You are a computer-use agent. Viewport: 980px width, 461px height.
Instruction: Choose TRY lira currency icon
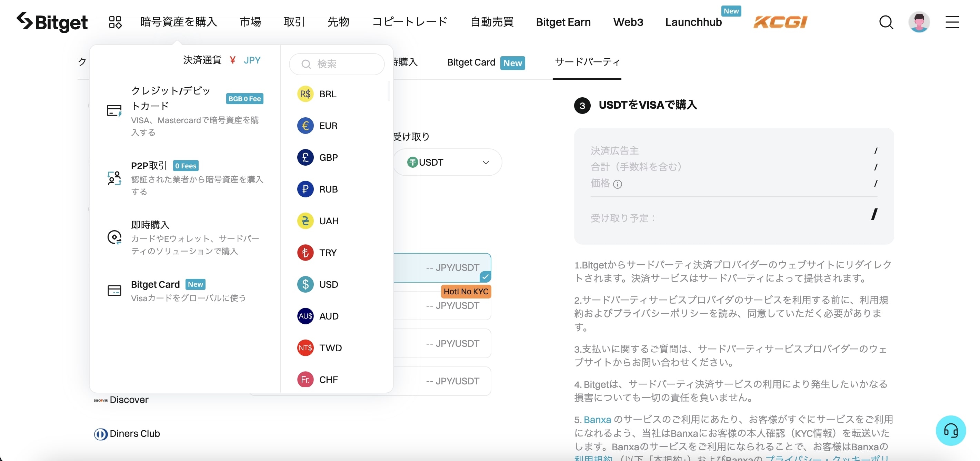click(305, 252)
